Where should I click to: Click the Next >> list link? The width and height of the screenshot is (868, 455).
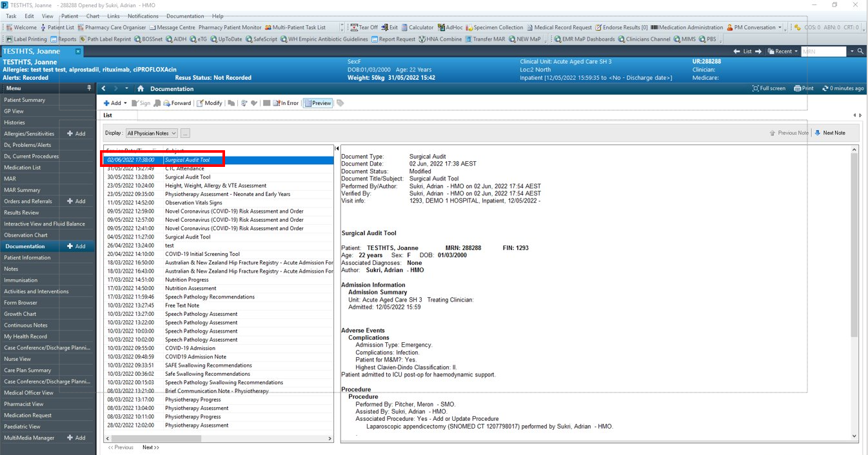[x=150, y=447]
